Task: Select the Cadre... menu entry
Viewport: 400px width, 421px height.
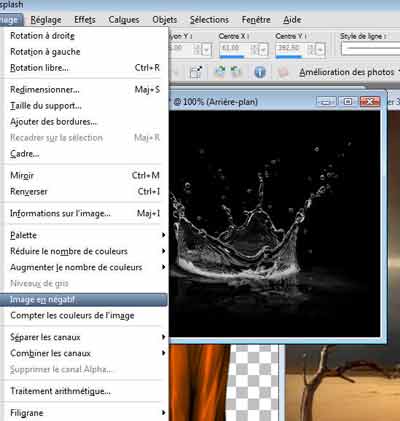Action: pyautogui.click(x=84, y=154)
